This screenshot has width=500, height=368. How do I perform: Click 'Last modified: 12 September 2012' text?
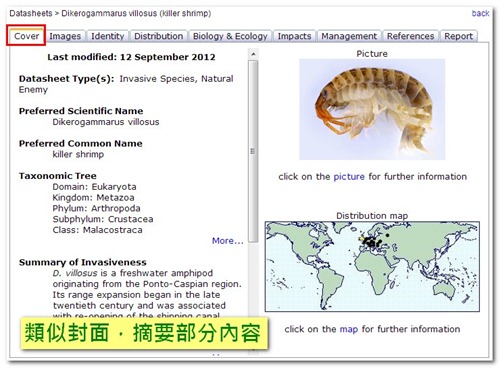coord(131,57)
